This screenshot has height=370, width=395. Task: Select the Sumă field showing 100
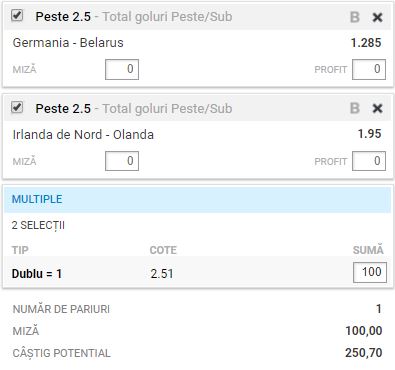coord(370,272)
